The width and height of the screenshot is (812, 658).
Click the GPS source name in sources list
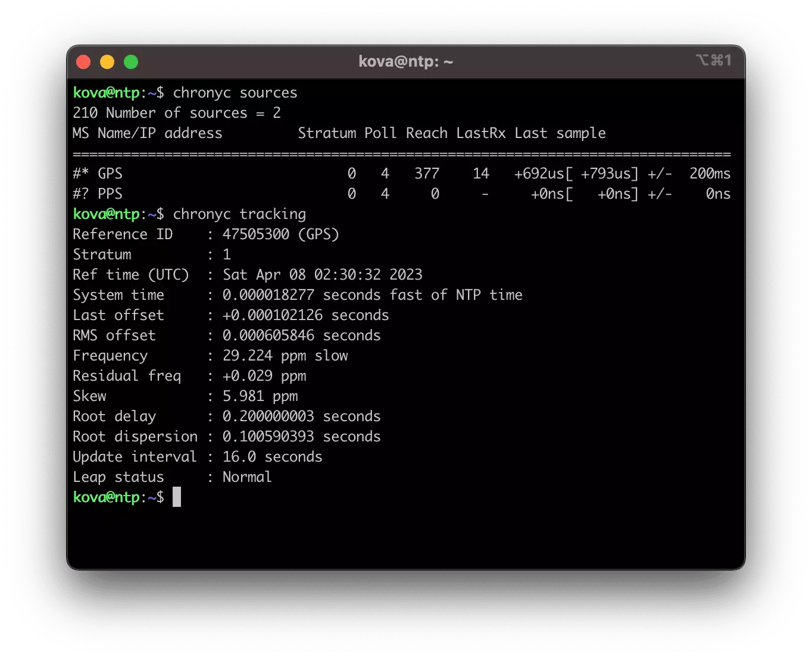coord(110,174)
